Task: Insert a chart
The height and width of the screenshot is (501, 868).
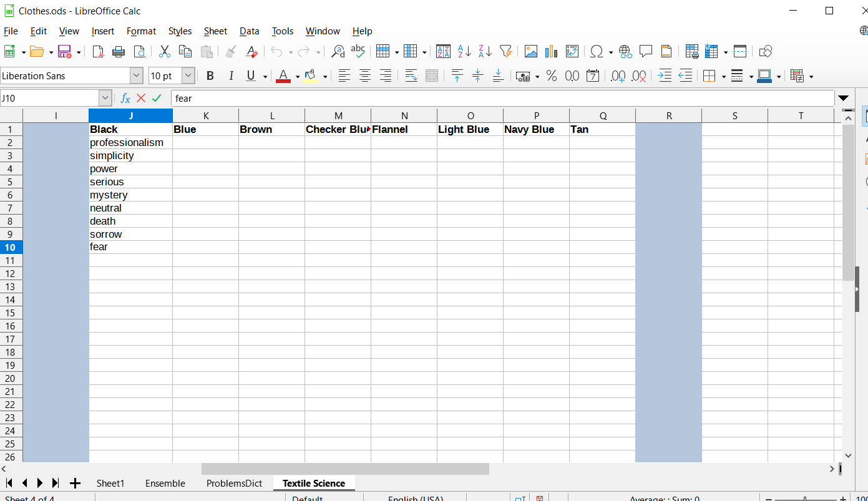Action: (x=552, y=52)
